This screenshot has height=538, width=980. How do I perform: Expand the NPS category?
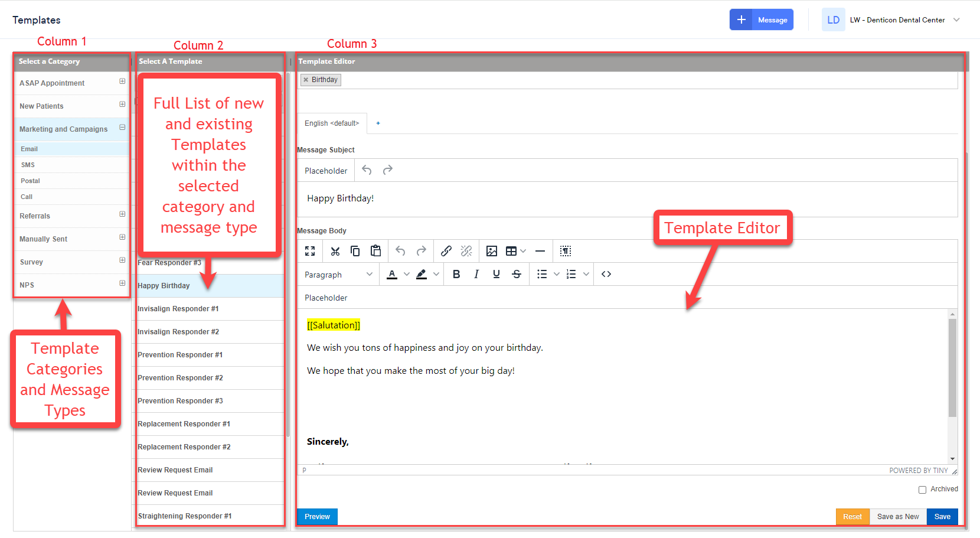point(122,283)
